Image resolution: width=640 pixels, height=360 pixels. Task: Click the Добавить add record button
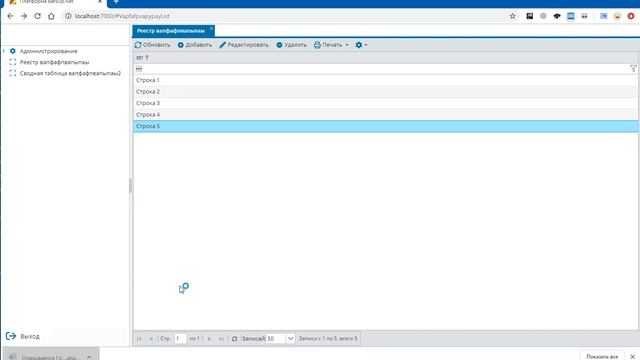tap(195, 45)
